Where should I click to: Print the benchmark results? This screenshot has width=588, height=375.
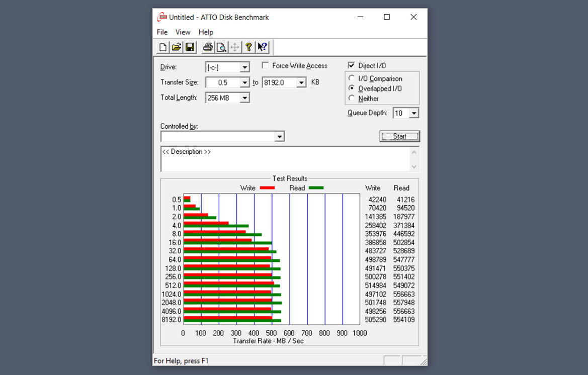pyautogui.click(x=208, y=47)
